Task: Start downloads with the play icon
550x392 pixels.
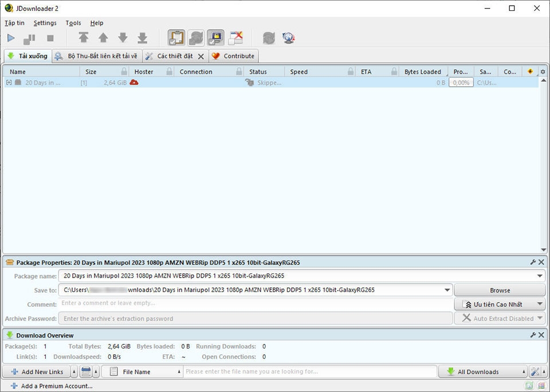Action: pyautogui.click(x=10, y=38)
